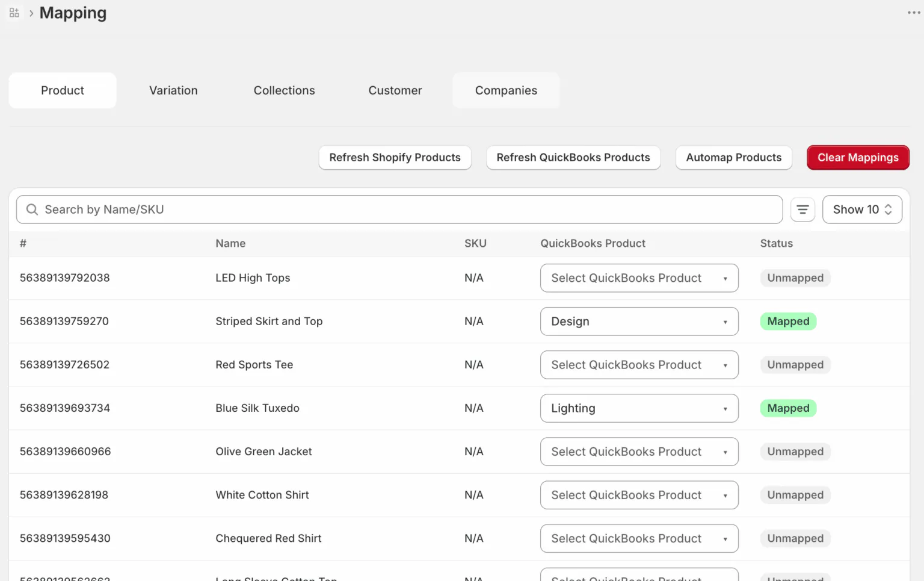The height and width of the screenshot is (581, 924).
Task: Switch to the Variation tab
Action: tap(173, 90)
